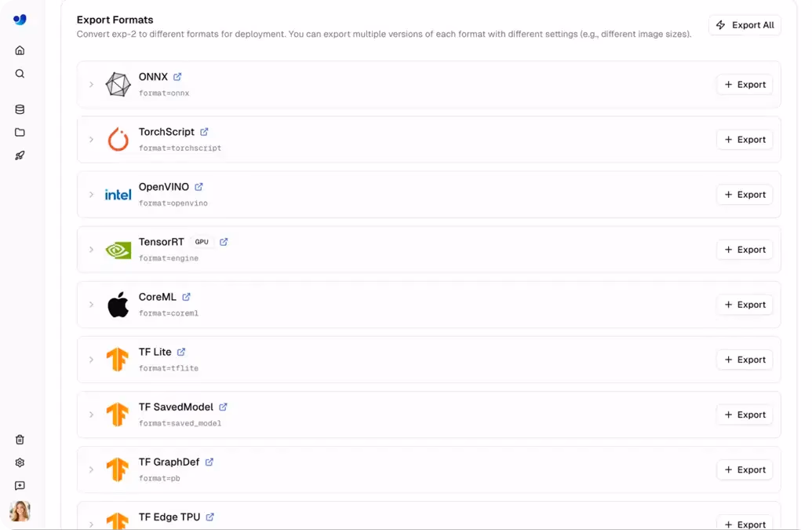812x530 pixels.
Task: Expand the TorchScript format row
Action: pos(91,139)
